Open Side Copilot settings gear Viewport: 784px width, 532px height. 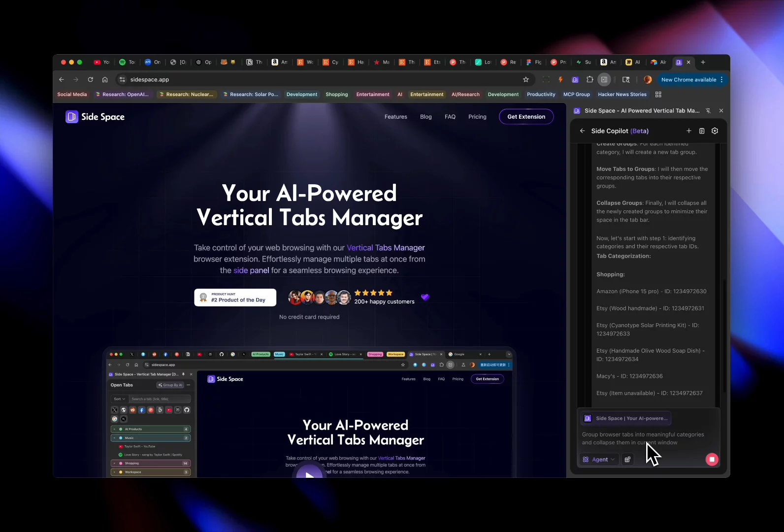click(x=715, y=131)
